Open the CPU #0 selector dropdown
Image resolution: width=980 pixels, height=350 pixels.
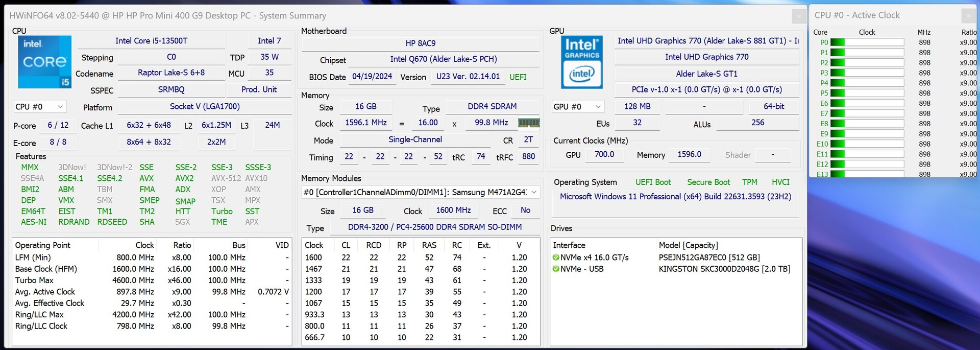[39, 107]
